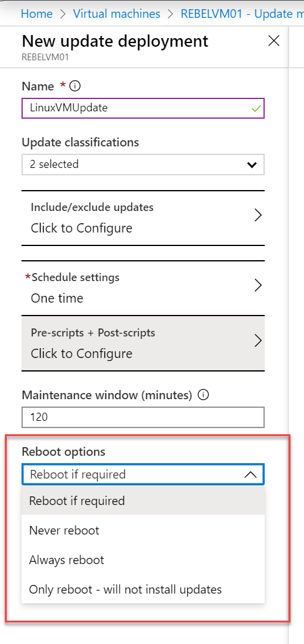304x644 pixels.
Task: Open the Update classifications dropdown
Action: pyautogui.click(x=142, y=164)
